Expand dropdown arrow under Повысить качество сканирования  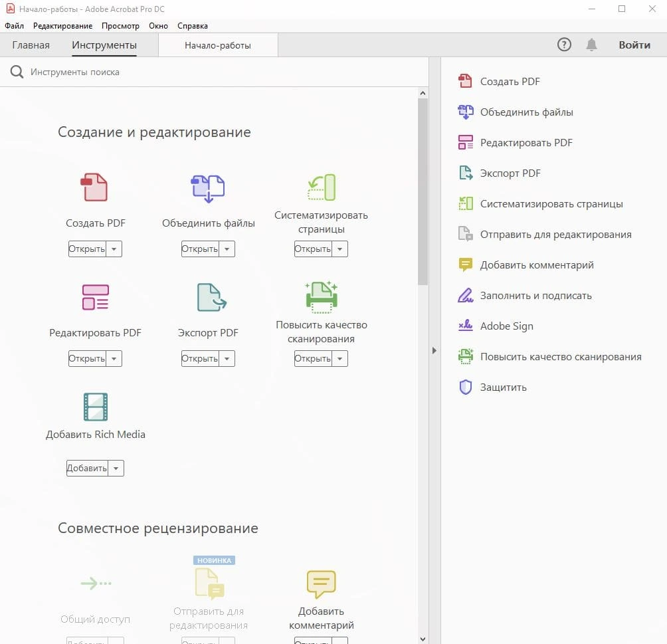339,358
